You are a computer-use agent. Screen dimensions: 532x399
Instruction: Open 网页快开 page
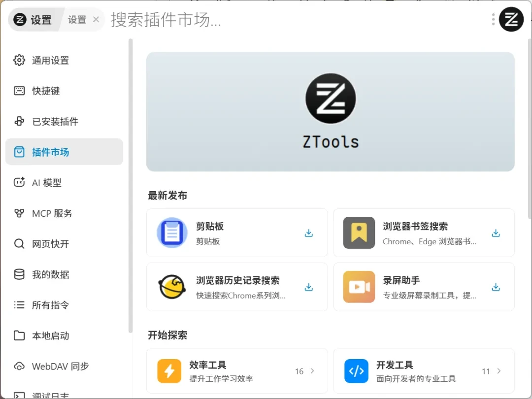click(64, 244)
